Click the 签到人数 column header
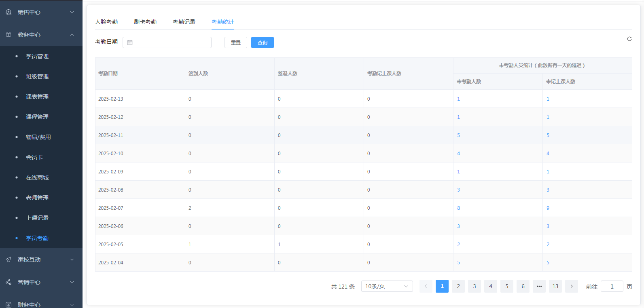The height and width of the screenshot is (308, 644). click(198, 73)
